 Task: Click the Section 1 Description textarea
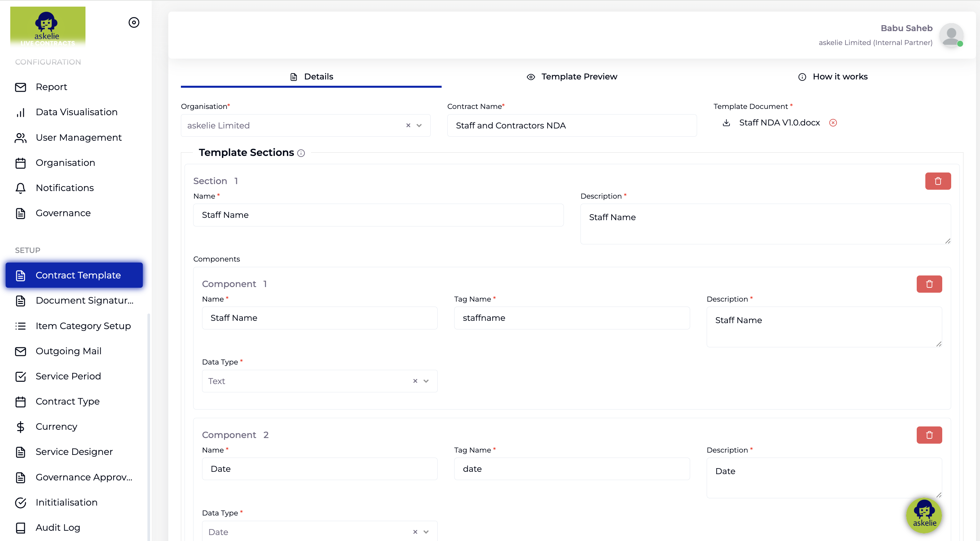click(x=766, y=224)
